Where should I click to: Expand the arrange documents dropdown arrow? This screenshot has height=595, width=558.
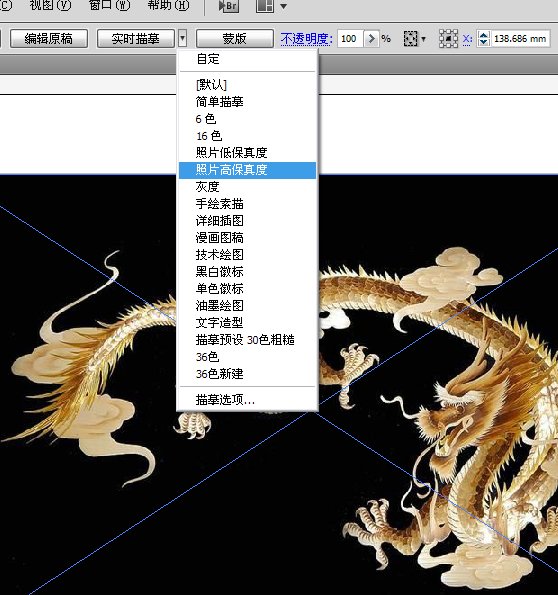click(283, 6)
